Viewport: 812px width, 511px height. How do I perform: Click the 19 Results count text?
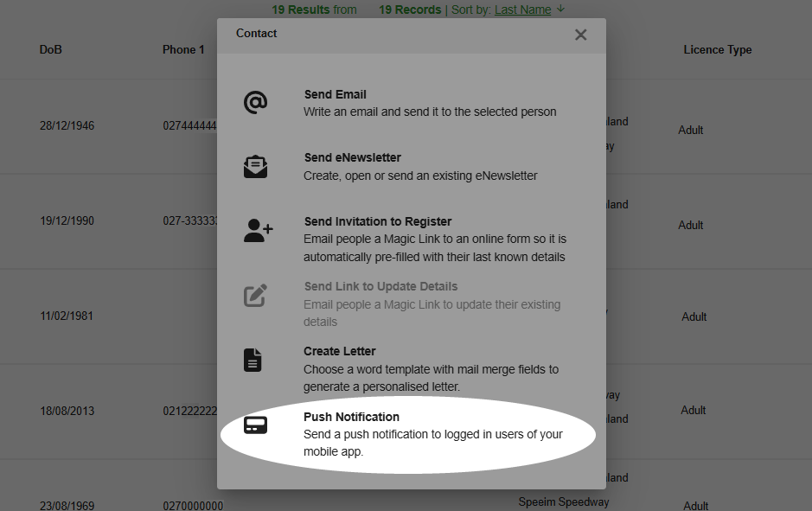pyautogui.click(x=301, y=10)
